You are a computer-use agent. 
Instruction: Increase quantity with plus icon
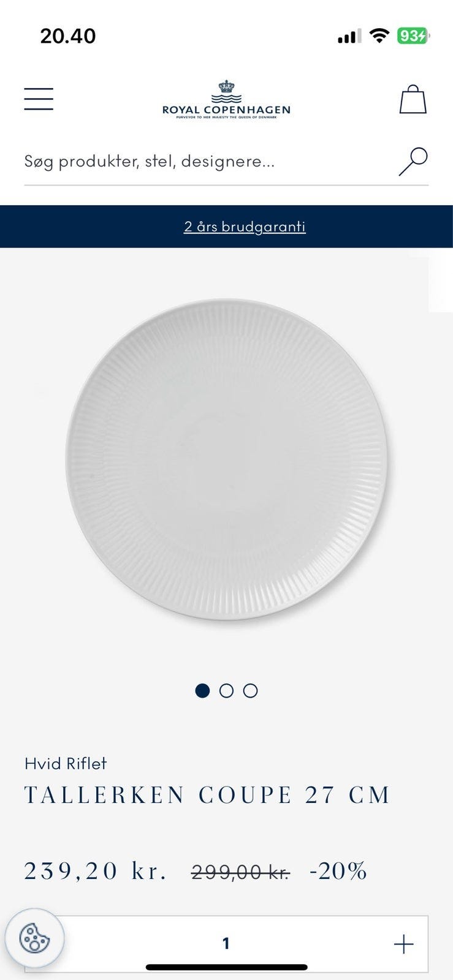[x=403, y=944]
